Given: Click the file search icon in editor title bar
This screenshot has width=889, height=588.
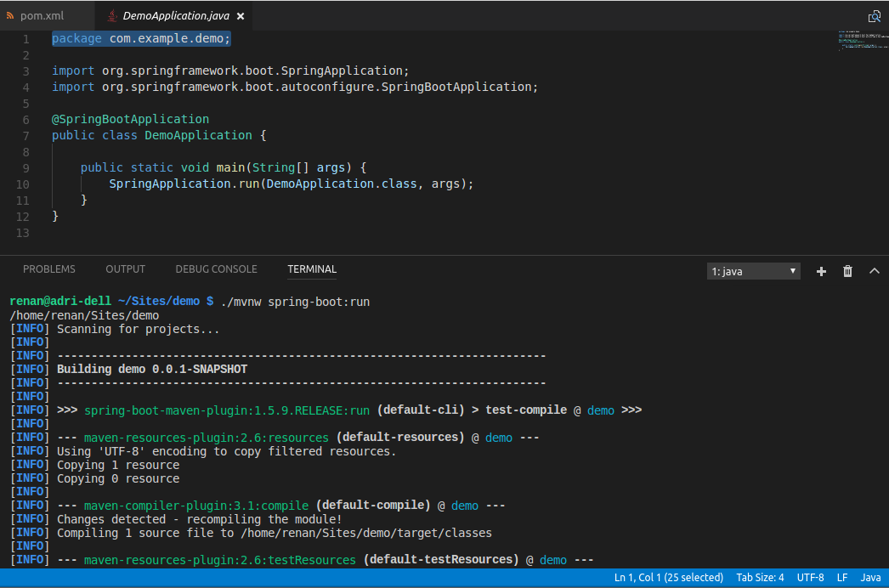Looking at the screenshot, I should [x=874, y=16].
